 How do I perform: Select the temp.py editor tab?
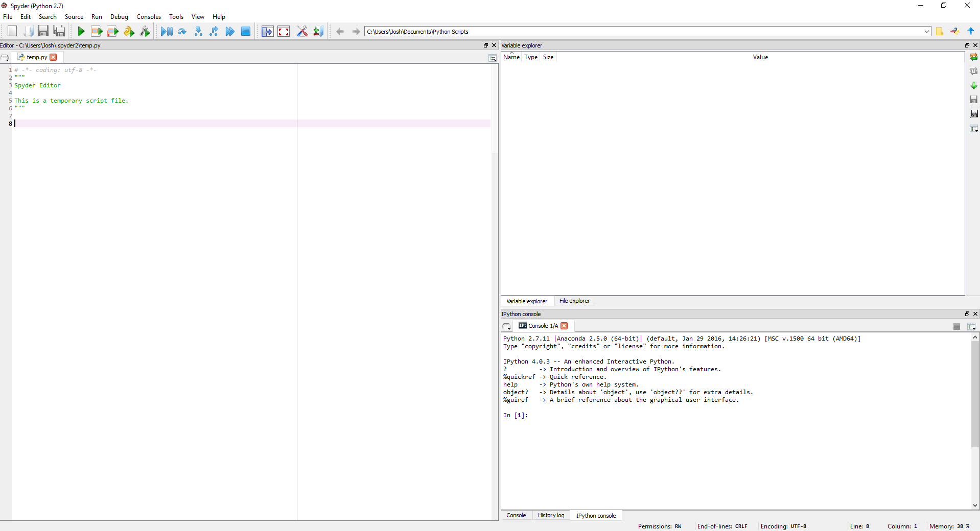click(x=37, y=57)
